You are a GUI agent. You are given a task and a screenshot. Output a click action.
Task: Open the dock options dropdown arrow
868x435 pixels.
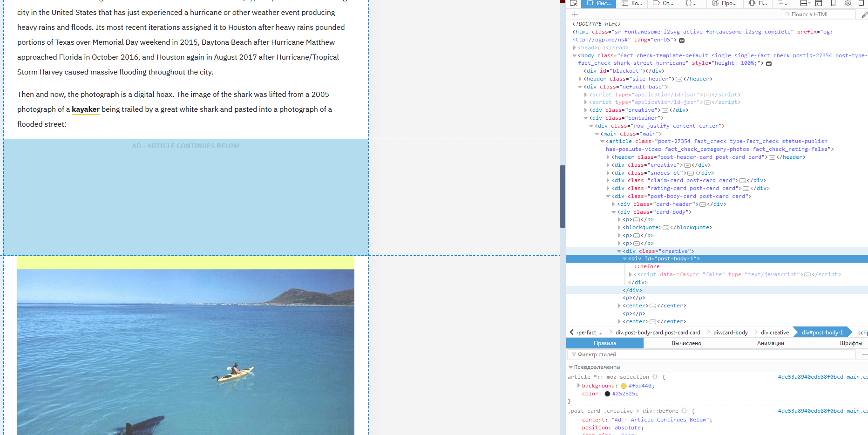pos(810,3)
